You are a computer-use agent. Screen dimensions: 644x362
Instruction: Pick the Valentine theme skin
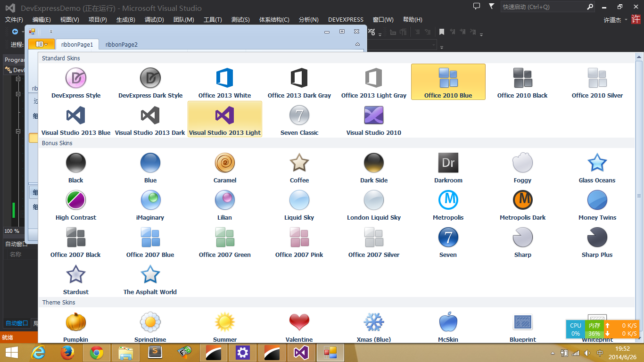299,326
